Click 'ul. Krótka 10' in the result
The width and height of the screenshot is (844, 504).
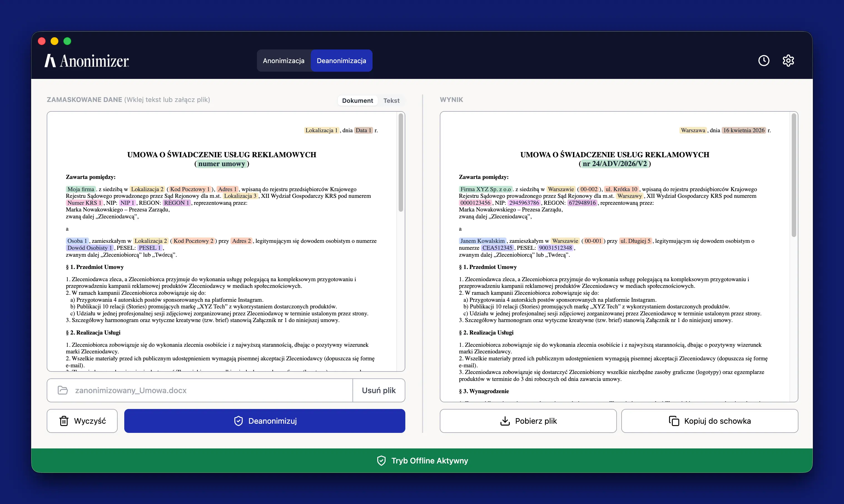pos(621,189)
